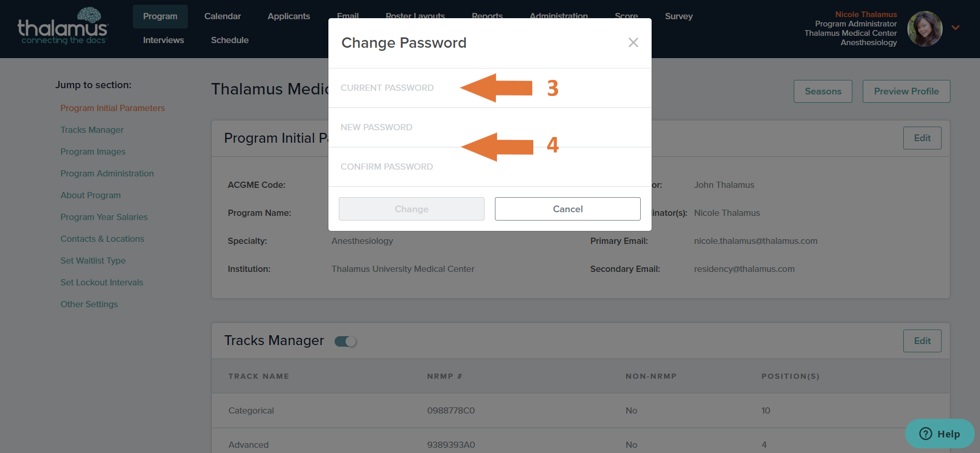
Task: Click the POSITION(S) column header
Action: click(x=790, y=376)
